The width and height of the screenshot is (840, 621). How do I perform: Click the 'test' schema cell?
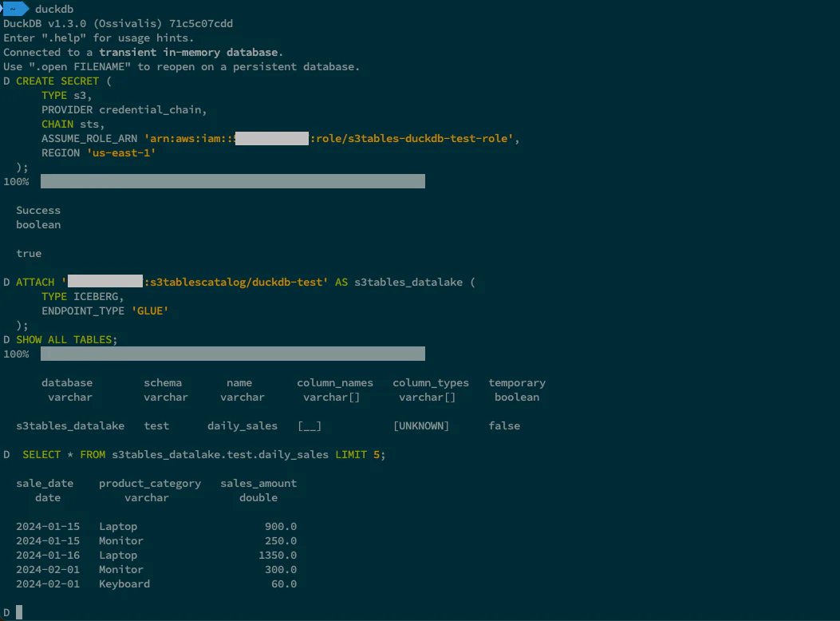[x=156, y=426]
